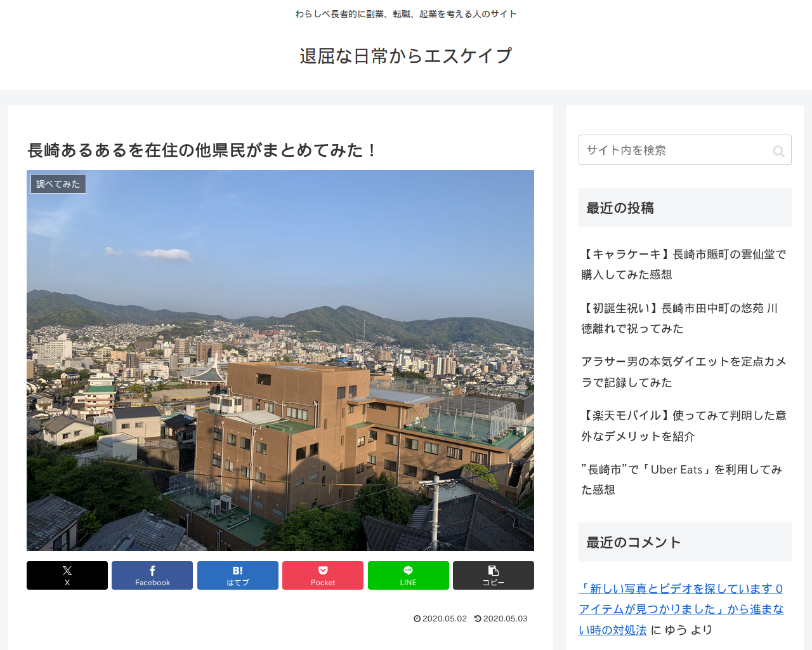Viewport: 812px width, 650px height.
Task: Click the article title 長崎あるある
Action: coord(203,150)
